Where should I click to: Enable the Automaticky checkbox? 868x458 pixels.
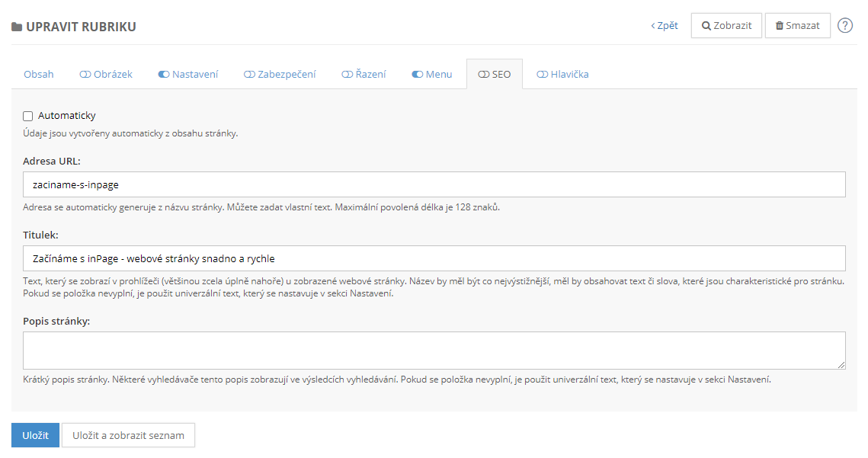[x=28, y=117]
